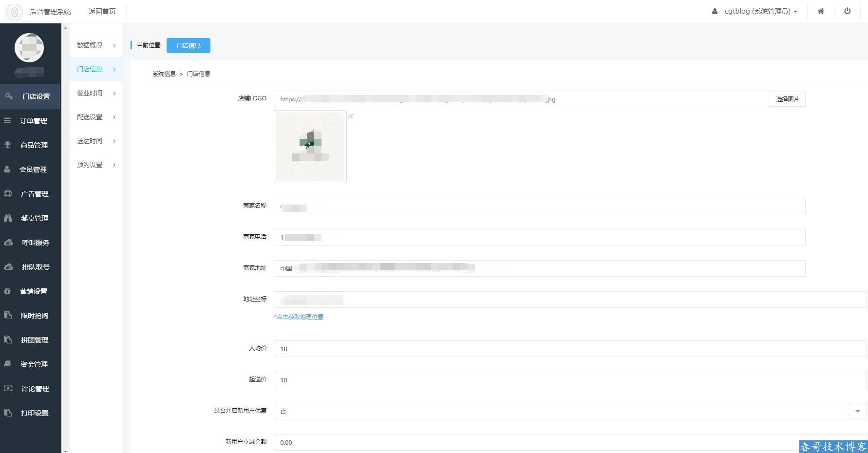This screenshot has height=453, width=868.
Task: Click the list icon beside 订单管理
Action: 7,121
